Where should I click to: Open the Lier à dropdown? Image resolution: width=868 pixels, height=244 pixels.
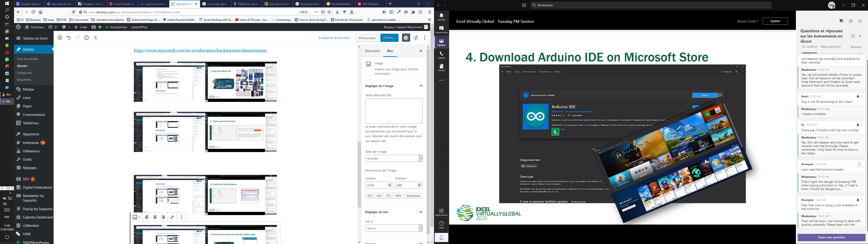(x=394, y=228)
